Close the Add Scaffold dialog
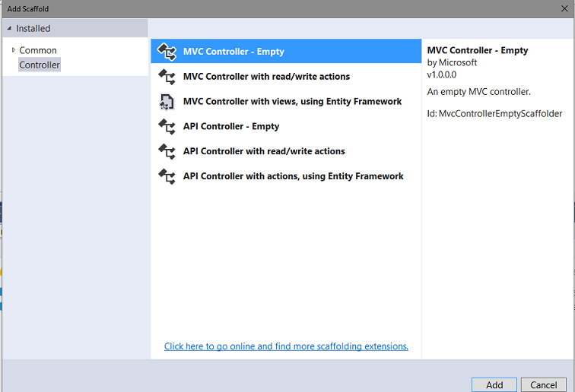 (x=564, y=8)
